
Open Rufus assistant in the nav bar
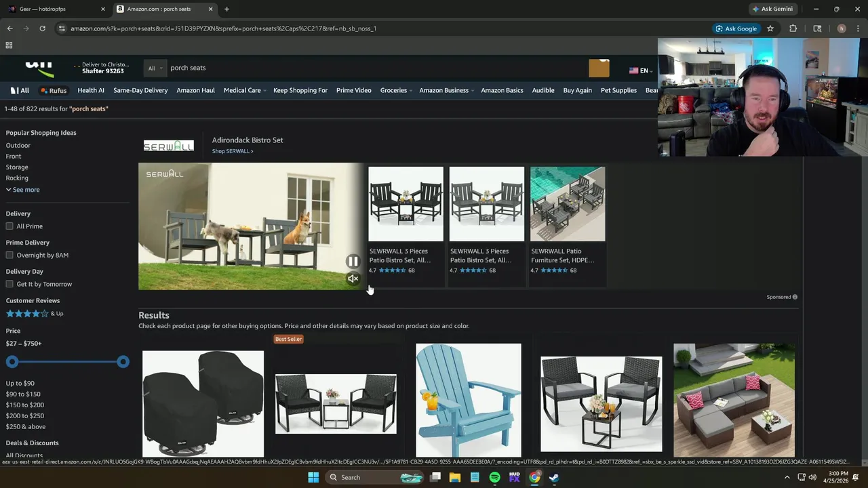point(54,90)
